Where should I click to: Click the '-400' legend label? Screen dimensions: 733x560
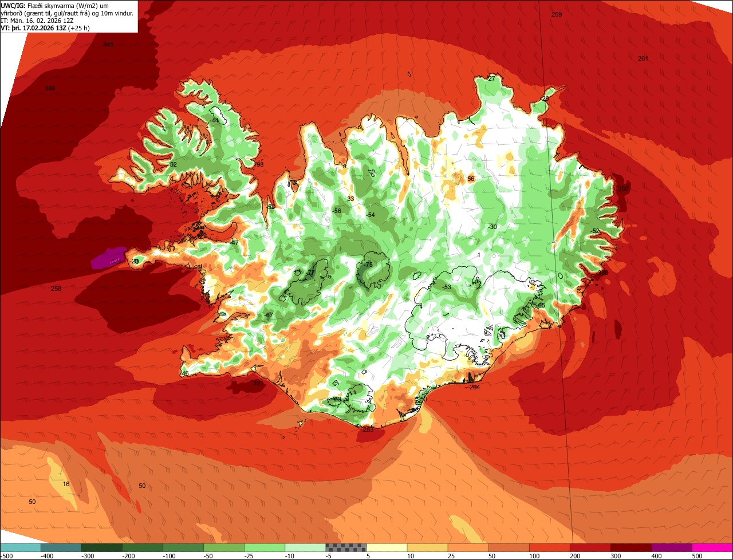[x=47, y=555]
